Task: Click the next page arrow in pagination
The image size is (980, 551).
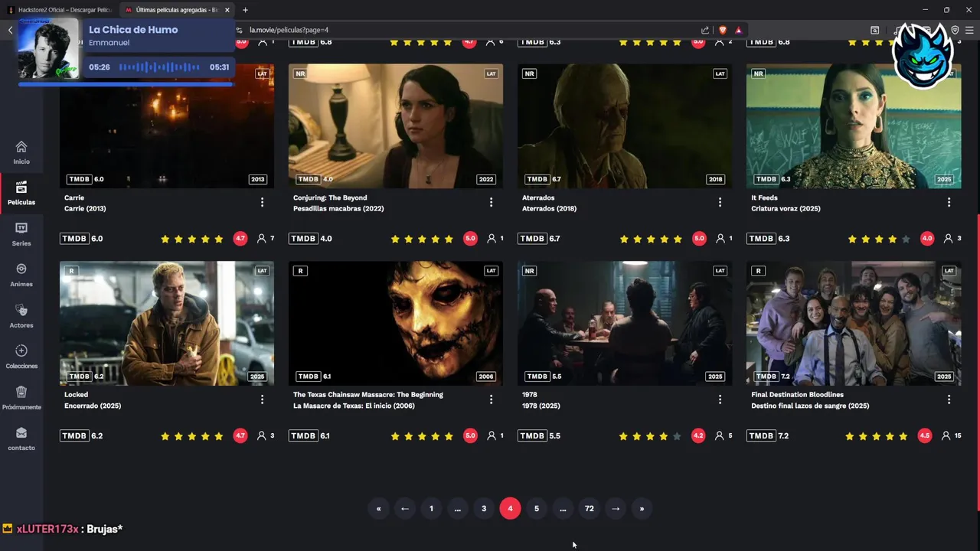Action: 616,508
